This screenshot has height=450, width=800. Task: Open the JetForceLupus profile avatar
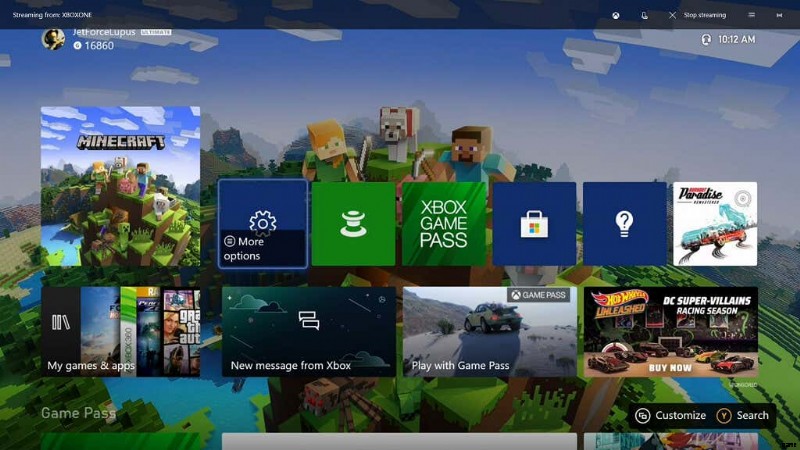pyautogui.click(x=53, y=39)
